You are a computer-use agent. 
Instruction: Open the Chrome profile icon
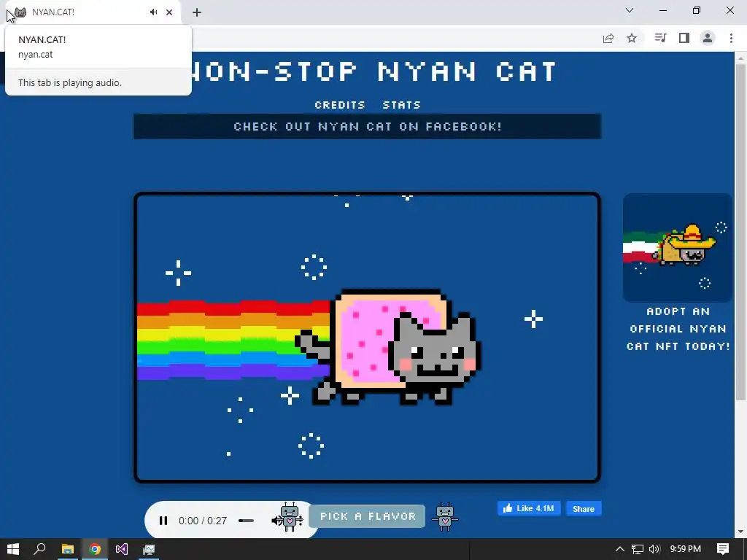(x=708, y=38)
